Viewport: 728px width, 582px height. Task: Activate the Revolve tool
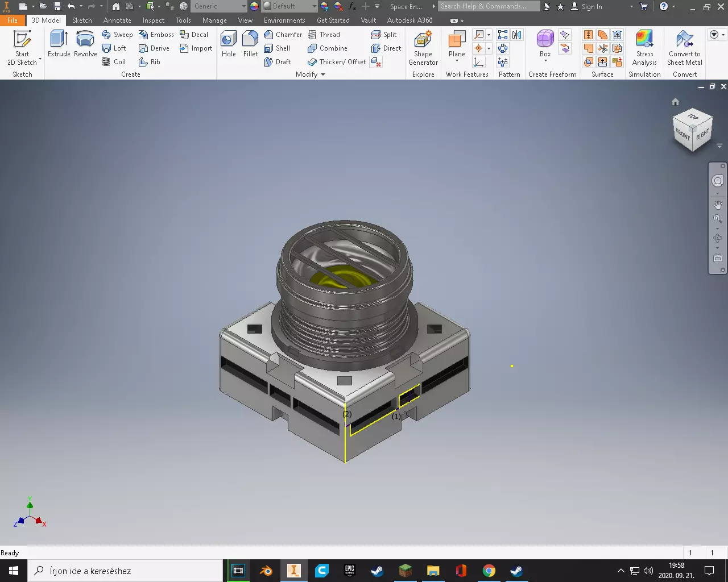click(85, 44)
